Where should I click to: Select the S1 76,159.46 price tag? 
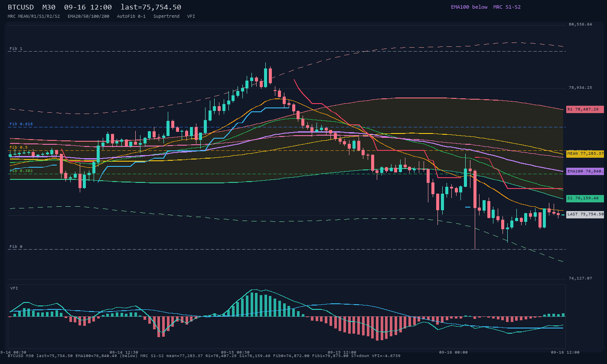click(x=585, y=198)
